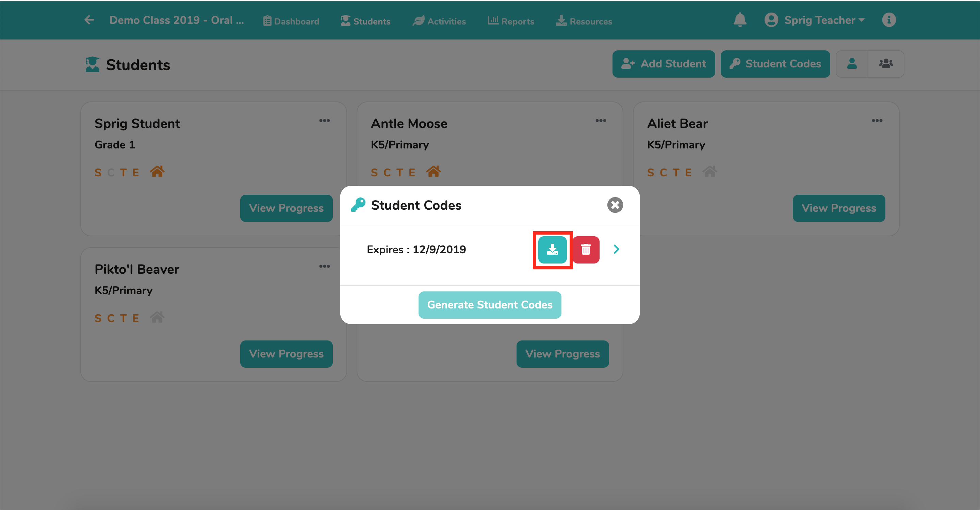Close the Student Codes dialog

point(615,205)
